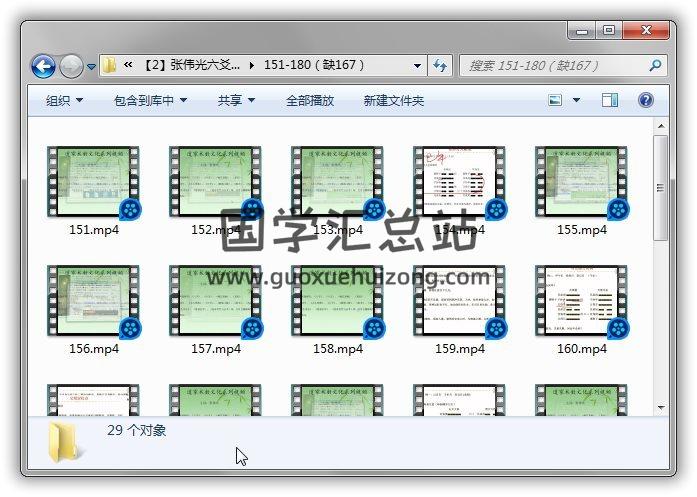
Task: Click the 158.mp4 file name label
Action: tap(338, 349)
